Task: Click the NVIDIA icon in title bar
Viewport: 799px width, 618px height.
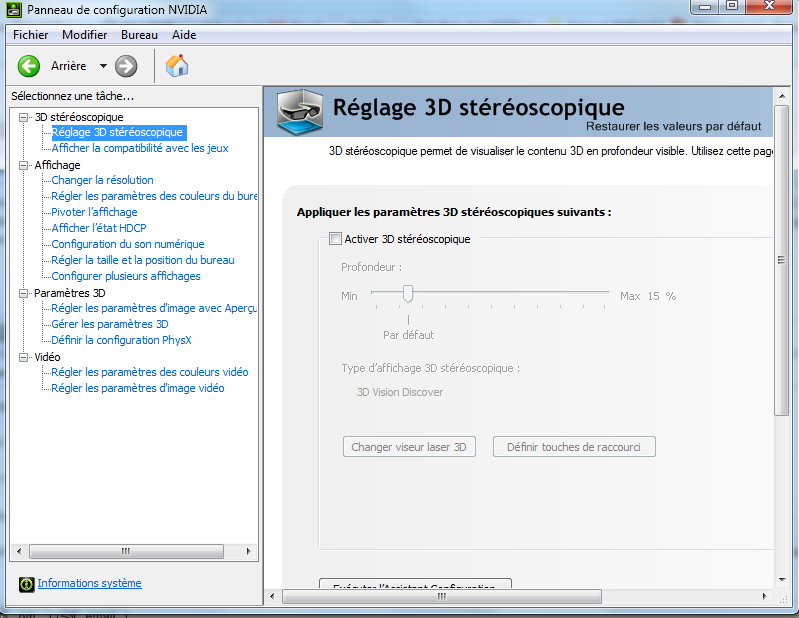Action: click(x=15, y=10)
